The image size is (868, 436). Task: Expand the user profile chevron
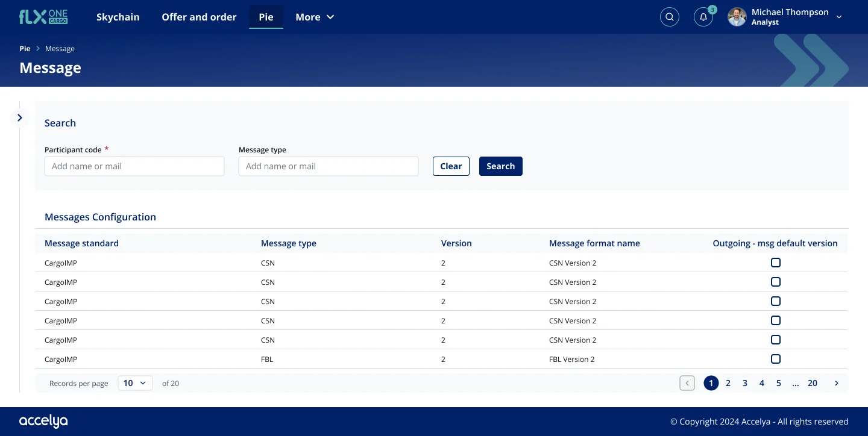(x=839, y=17)
